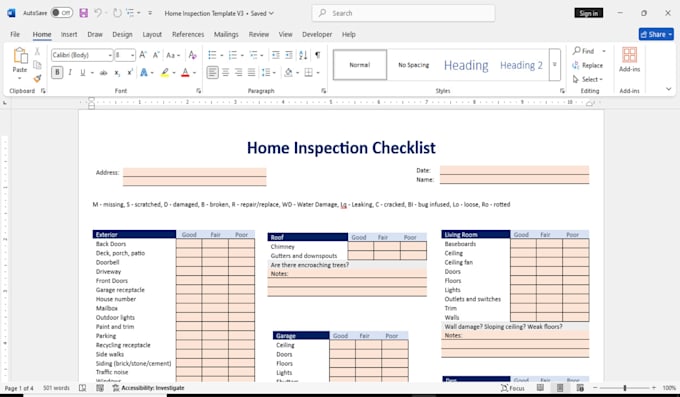
Task: Decrease paragraph indent
Action: [275, 55]
